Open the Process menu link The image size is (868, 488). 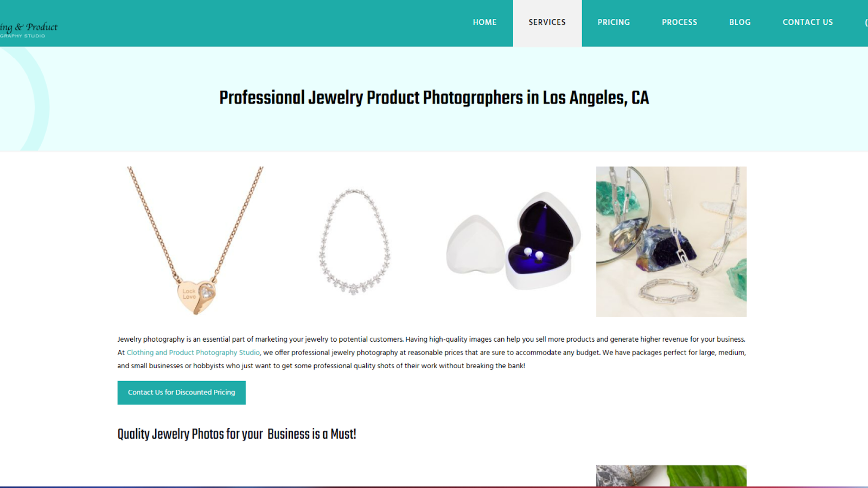point(679,22)
